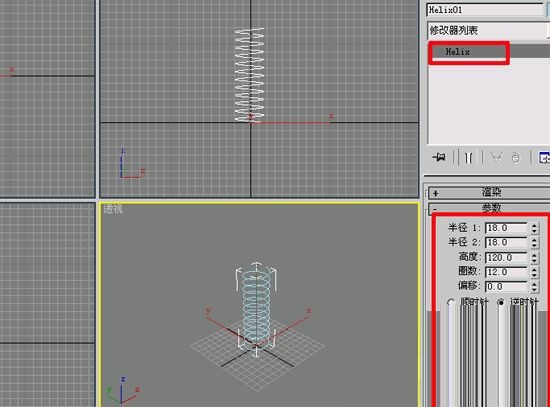Toggle show end result icon

(468, 158)
